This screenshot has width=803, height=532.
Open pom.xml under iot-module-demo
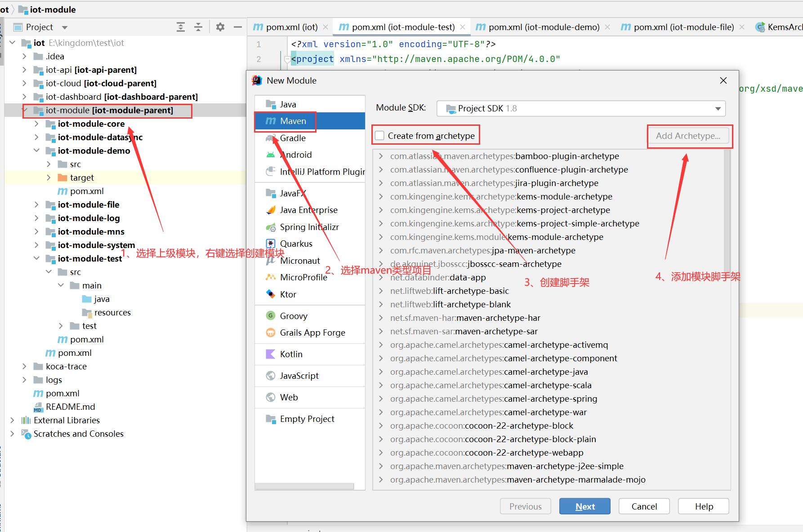pyautogui.click(x=87, y=191)
